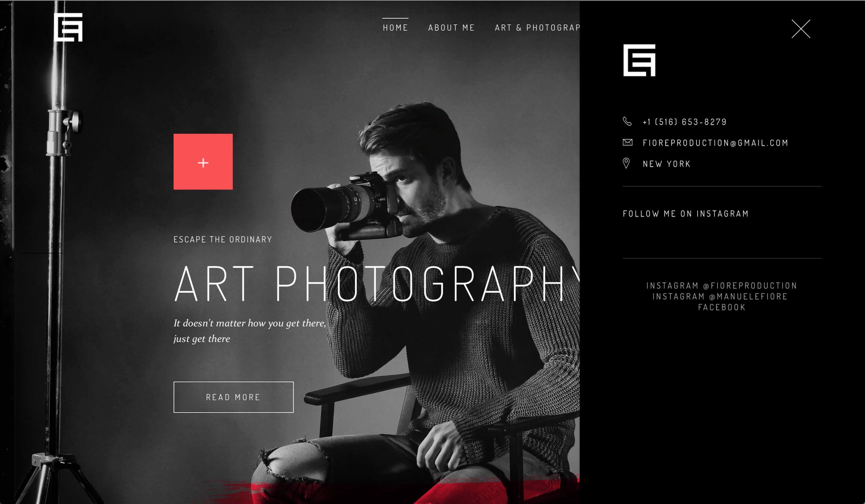Screen dimensions: 865x504
Task: Click the fioreproduction@gmail.com email link
Action: point(715,143)
